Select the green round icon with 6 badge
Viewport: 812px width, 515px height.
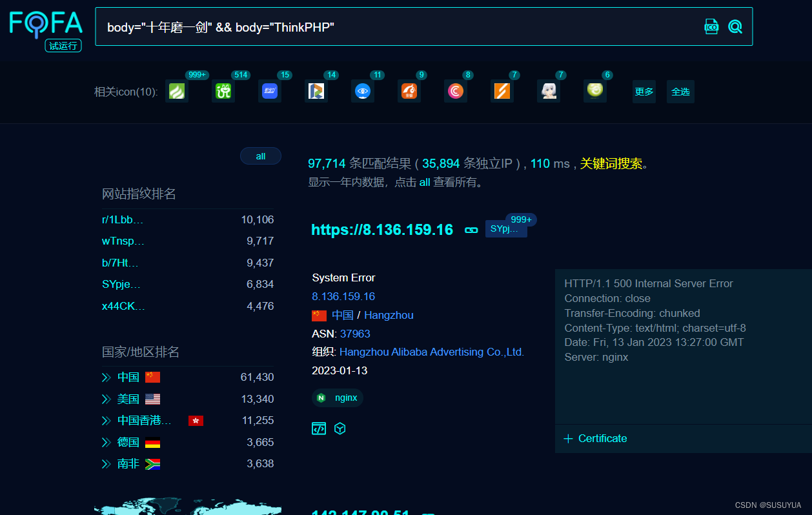click(x=595, y=91)
